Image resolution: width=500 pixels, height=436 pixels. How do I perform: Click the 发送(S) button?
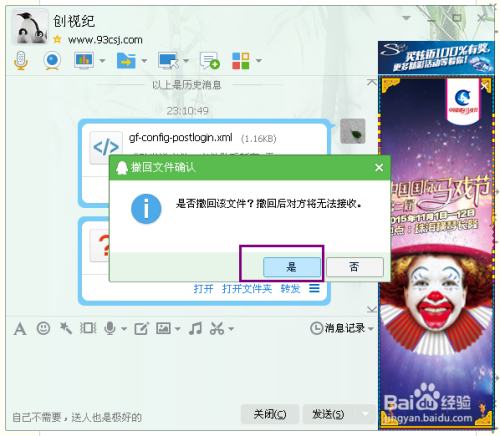click(x=328, y=414)
